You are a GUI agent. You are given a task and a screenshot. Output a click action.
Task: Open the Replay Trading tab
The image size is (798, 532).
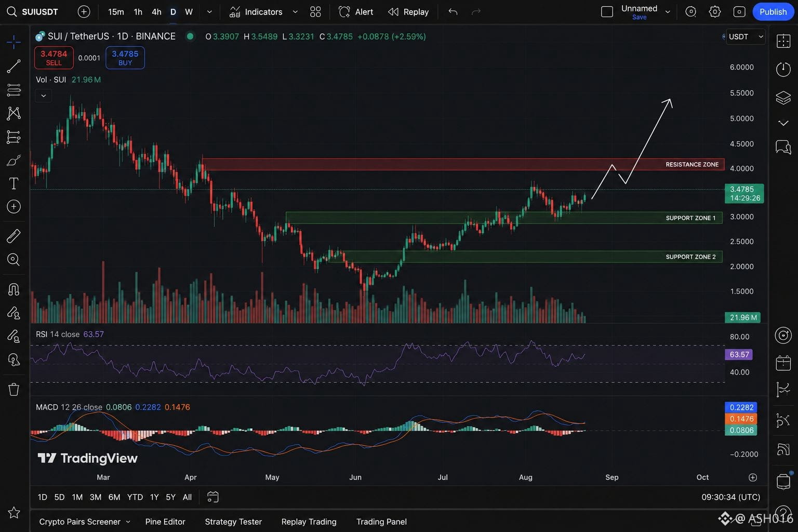point(309,522)
